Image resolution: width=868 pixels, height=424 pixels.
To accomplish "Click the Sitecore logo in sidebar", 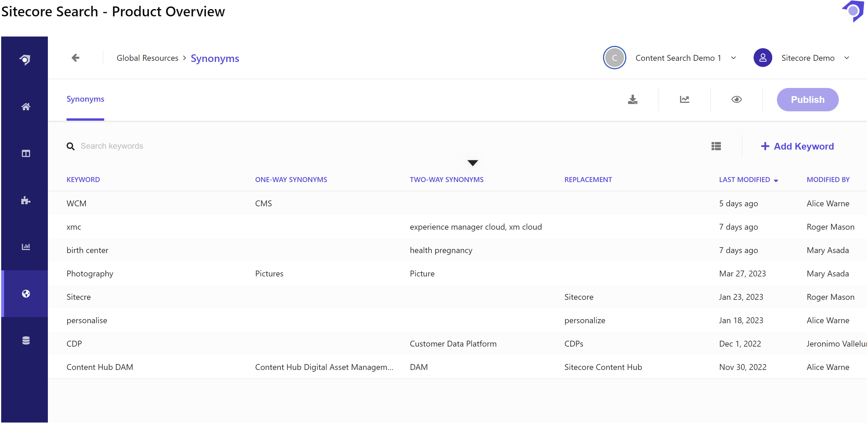I will pyautogui.click(x=25, y=60).
